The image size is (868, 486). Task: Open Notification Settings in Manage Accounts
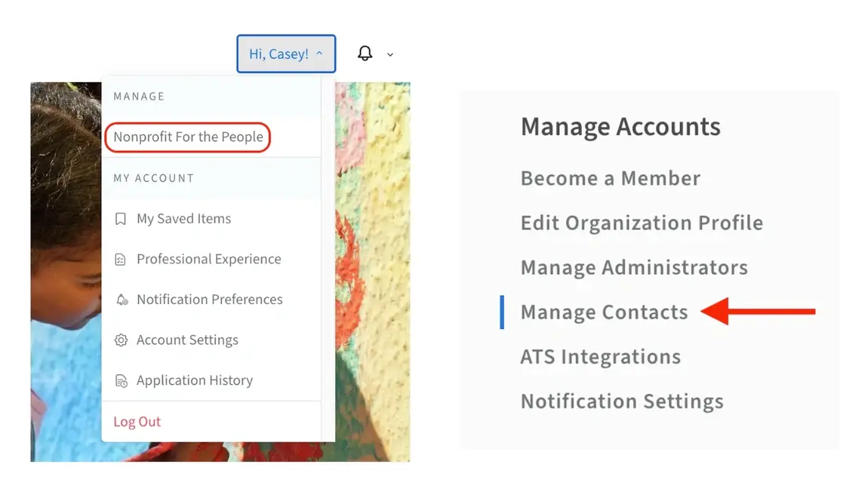point(621,401)
